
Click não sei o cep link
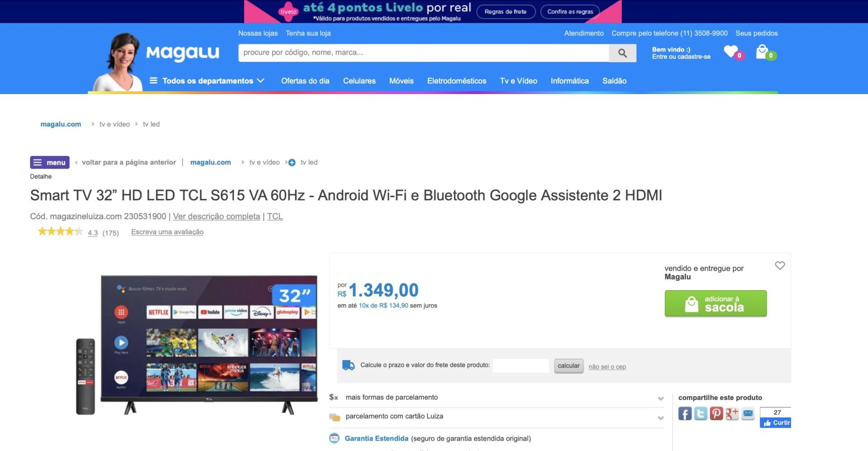coord(607,366)
